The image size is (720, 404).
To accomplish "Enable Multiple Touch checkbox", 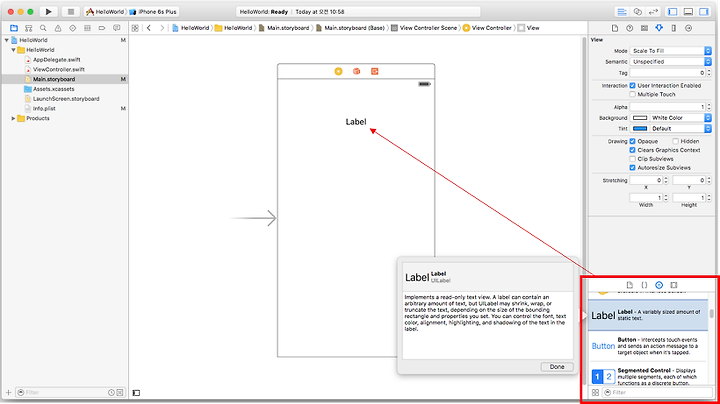I will click(x=632, y=94).
